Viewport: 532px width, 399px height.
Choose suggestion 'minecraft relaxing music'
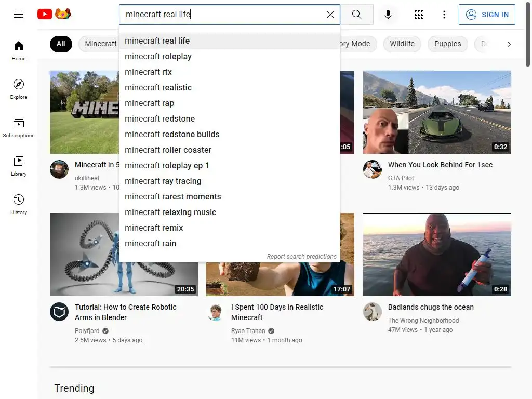229,212
